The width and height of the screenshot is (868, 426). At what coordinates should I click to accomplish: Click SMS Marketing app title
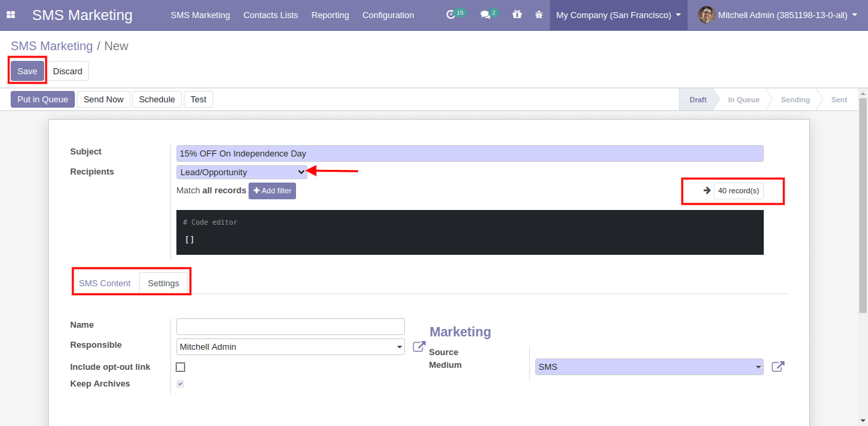82,15
